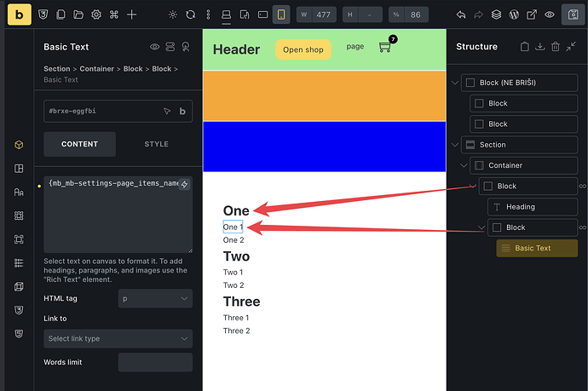The height and width of the screenshot is (391, 588).
Task: Open the HTML5 shield icon in left sidebar
Action: tap(19, 334)
